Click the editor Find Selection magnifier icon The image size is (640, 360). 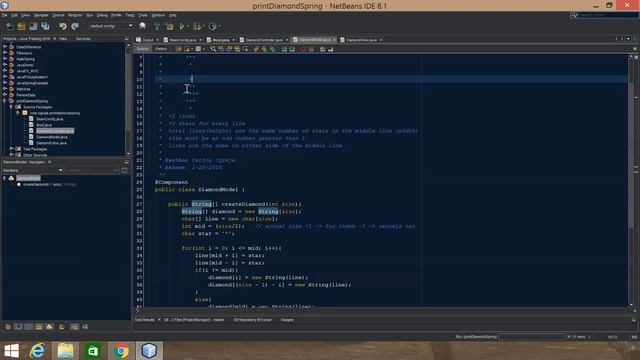(x=213, y=49)
